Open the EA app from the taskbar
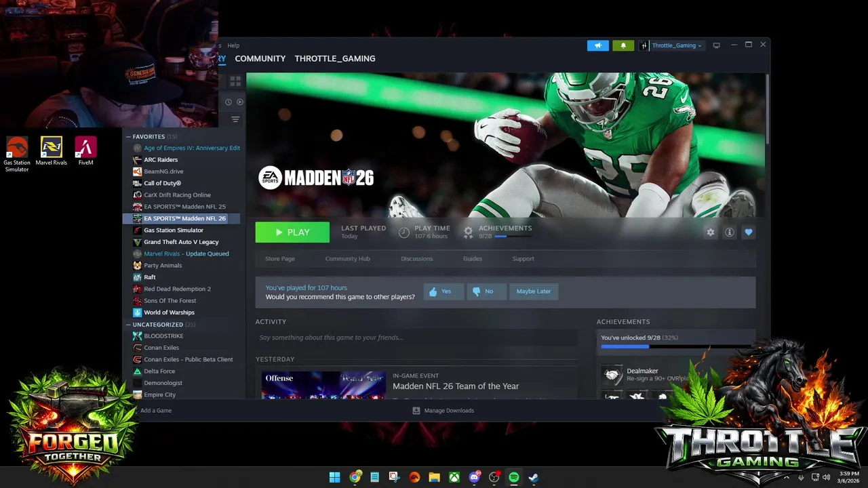This screenshot has width=868, height=488. (414, 477)
